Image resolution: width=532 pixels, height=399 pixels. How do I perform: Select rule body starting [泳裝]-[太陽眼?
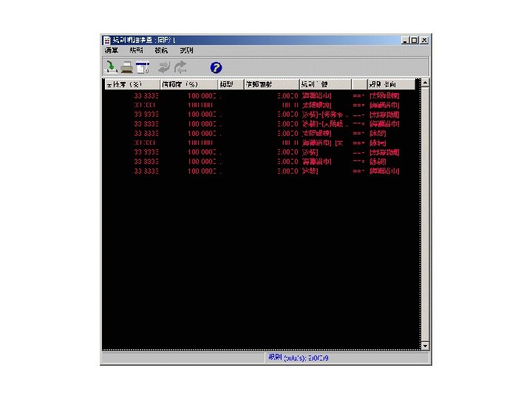pyautogui.click(x=325, y=124)
